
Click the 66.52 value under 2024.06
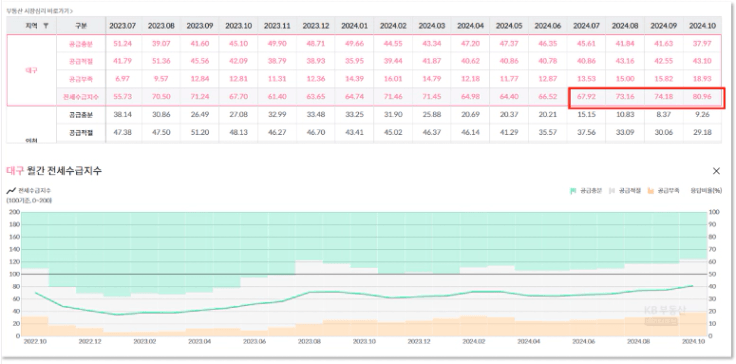point(548,97)
